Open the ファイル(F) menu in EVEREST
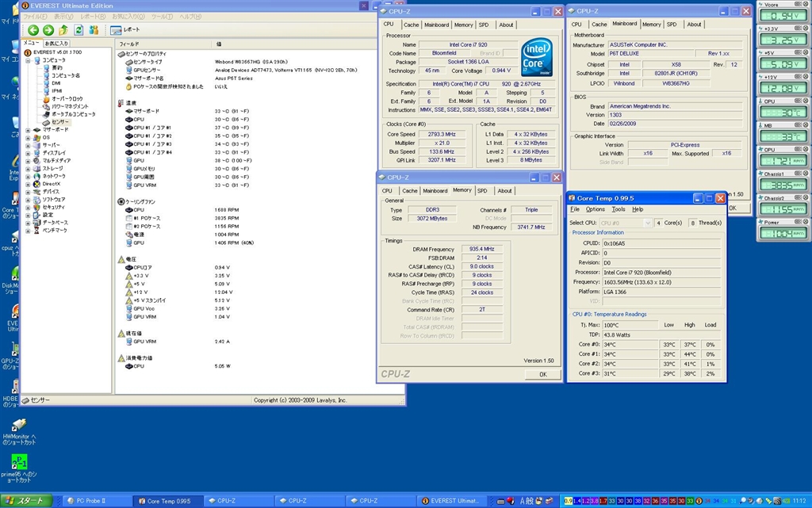Image resolution: width=812 pixels, height=508 pixels. point(35,17)
